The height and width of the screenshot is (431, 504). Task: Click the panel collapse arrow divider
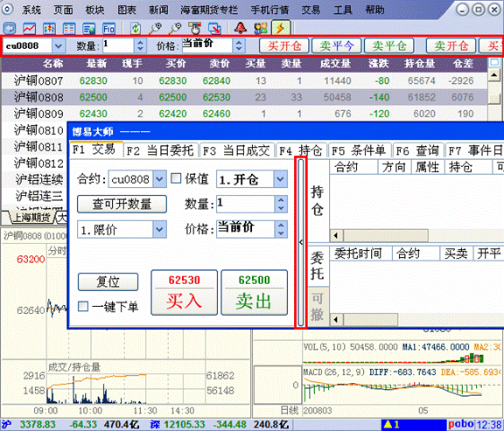click(x=301, y=242)
